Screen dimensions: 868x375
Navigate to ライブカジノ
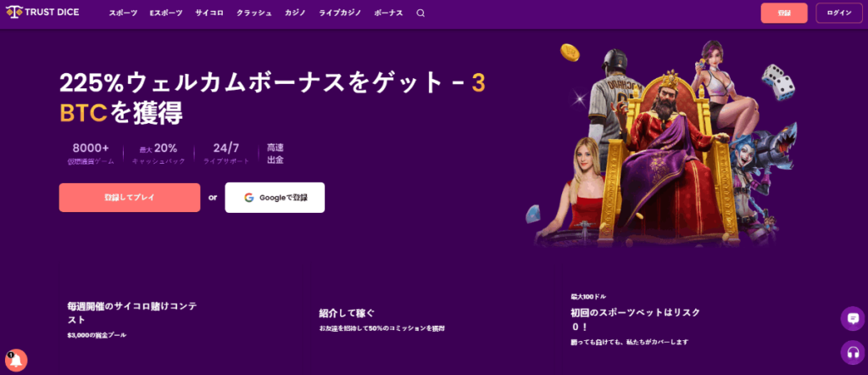point(340,14)
